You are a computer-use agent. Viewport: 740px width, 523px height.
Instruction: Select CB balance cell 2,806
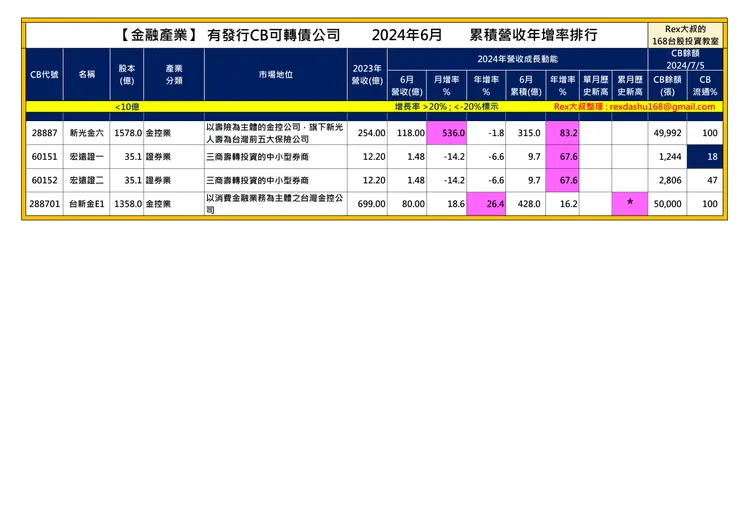pyautogui.click(x=667, y=180)
